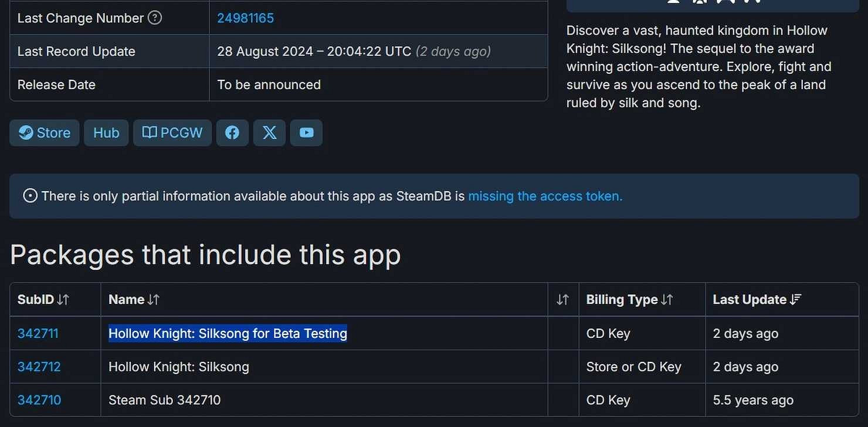Viewport: 868px width, 427px height.
Task: Open SubID 342712 package link
Action: [x=39, y=367]
